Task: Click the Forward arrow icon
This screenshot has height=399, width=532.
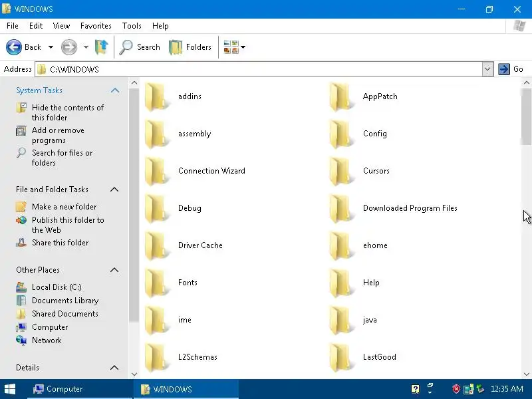Action: point(69,47)
